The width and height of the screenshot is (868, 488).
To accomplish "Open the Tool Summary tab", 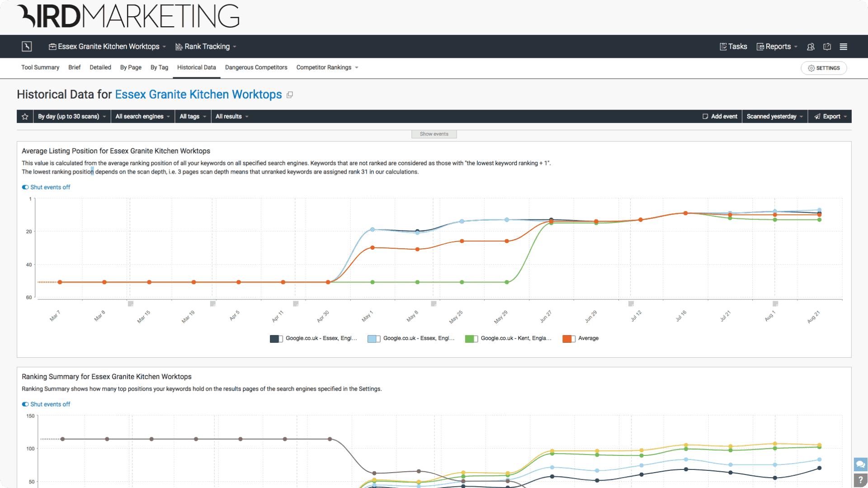I will (x=40, y=67).
